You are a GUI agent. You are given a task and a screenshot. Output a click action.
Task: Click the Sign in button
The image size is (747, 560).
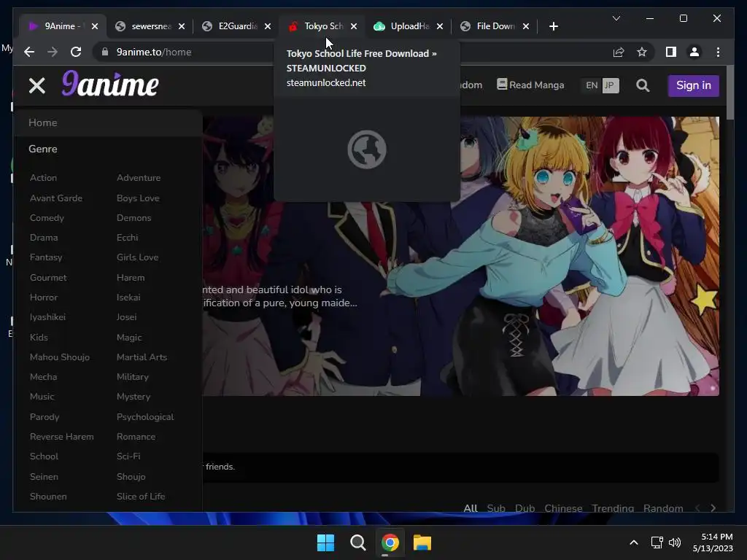pyautogui.click(x=694, y=85)
